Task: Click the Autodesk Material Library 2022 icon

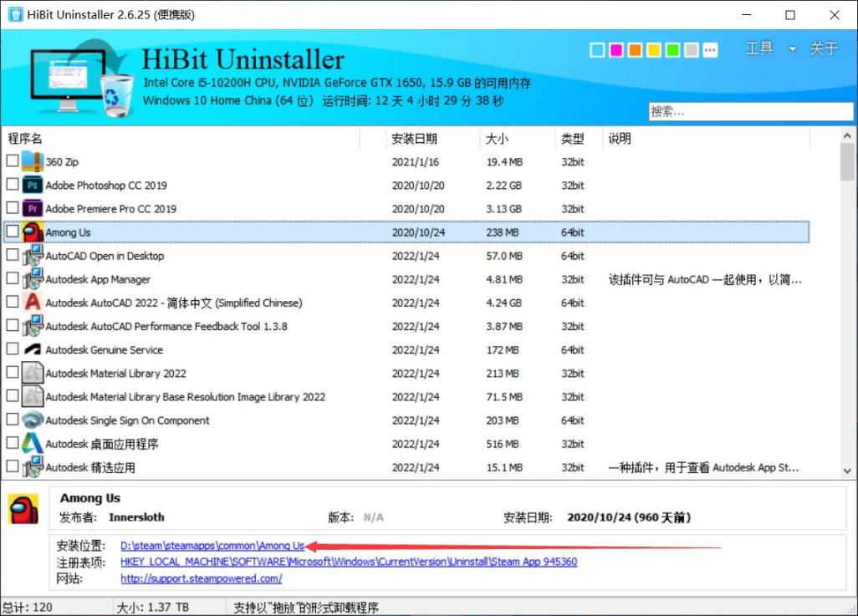Action: (33, 373)
